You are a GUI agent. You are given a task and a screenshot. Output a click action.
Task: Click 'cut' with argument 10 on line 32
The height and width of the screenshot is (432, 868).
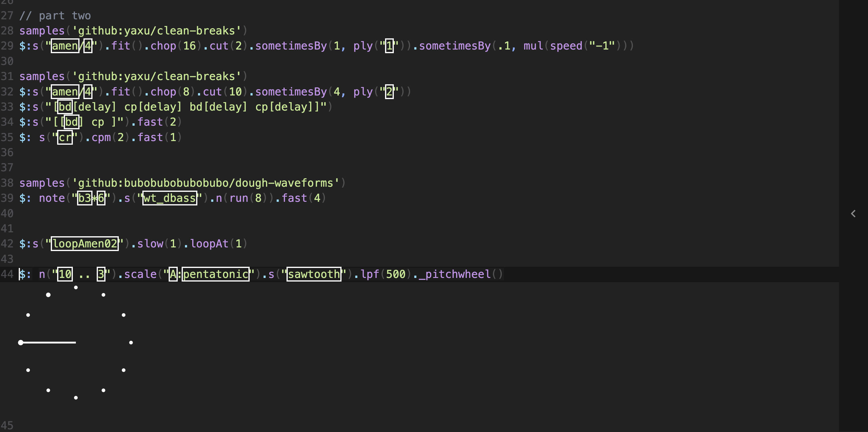click(x=212, y=92)
